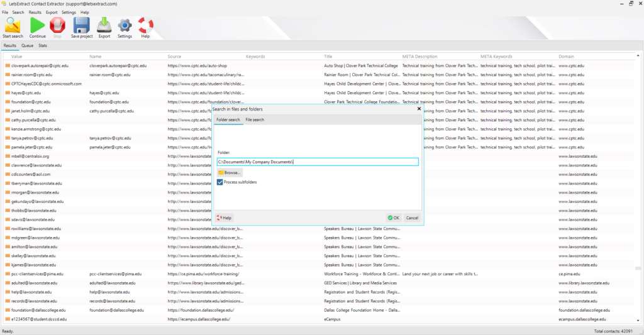Click envelope icon for cdlcounters@aol.com
The height and width of the screenshot is (335, 644).
point(8,175)
